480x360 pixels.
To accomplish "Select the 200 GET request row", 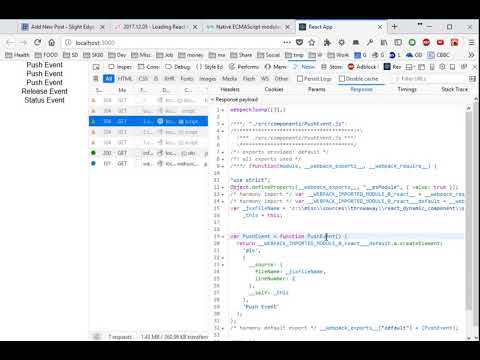I will pyautogui.click(x=148, y=153).
